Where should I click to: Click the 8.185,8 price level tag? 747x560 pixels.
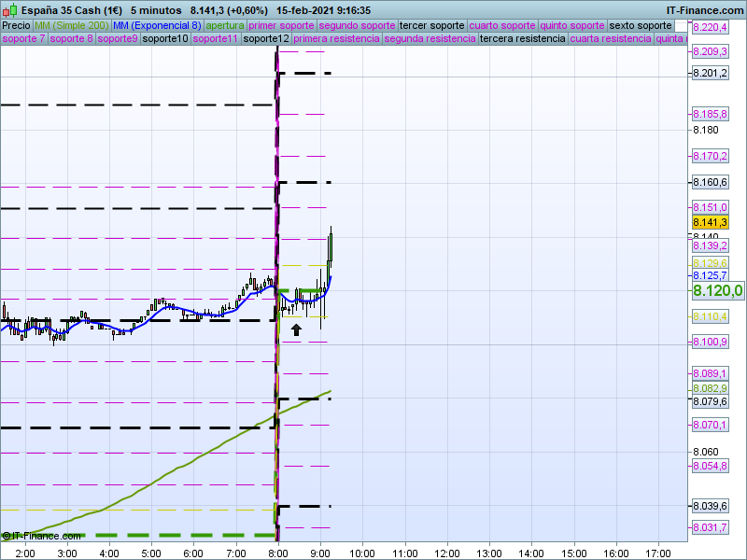pyautogui.click(x=710, y=114)
